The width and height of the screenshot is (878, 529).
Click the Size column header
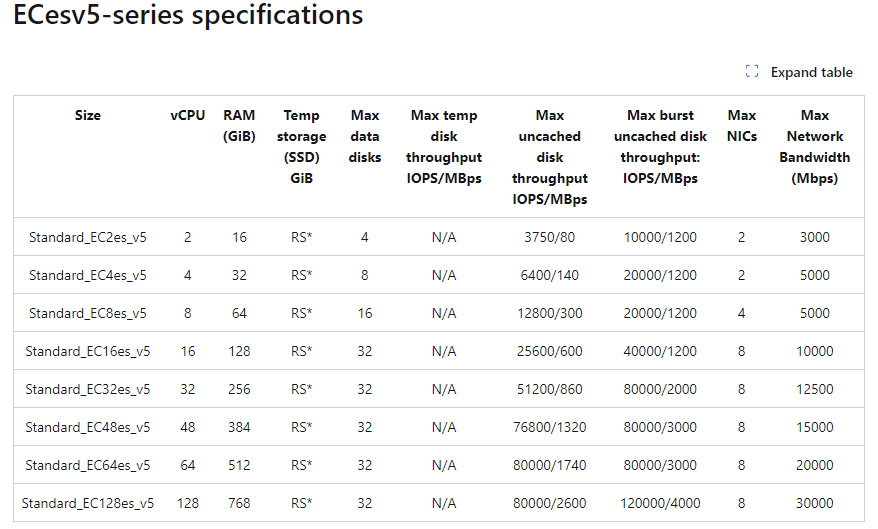pos(88,115)
